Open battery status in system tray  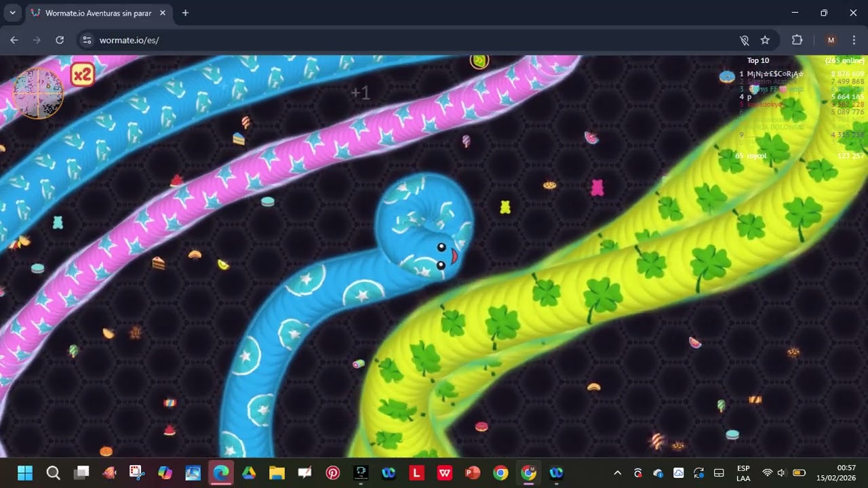click(x=800, y=472)
